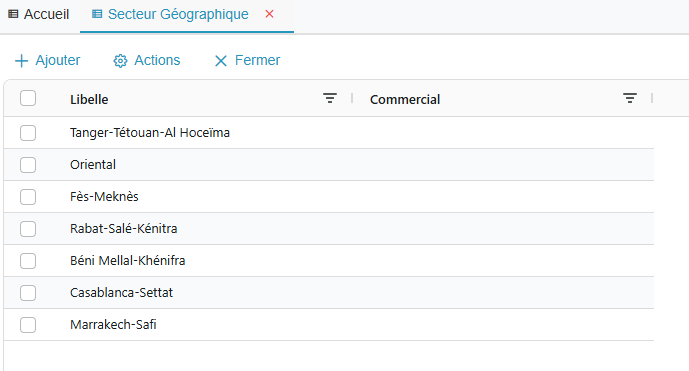The width and height of the screenshot is (689, 371).
Task: Switch to the Accueil tab
Action: pyautogui.click(x=46, y=14)
